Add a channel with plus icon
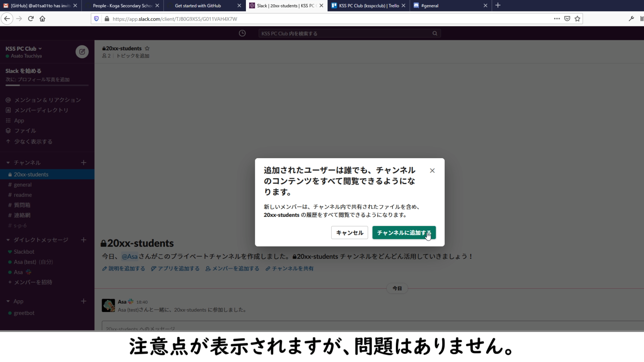Screen dimensions: 644x362 84,163
